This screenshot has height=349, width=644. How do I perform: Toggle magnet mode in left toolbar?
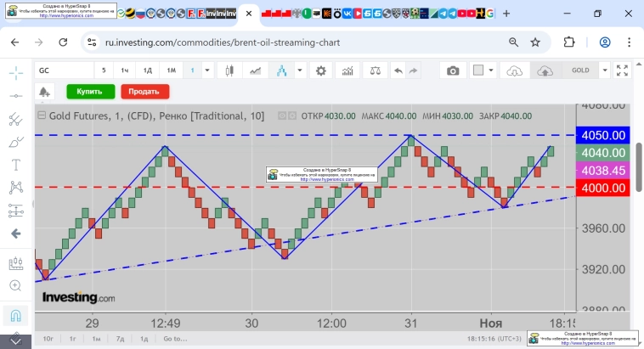point(15,316)
